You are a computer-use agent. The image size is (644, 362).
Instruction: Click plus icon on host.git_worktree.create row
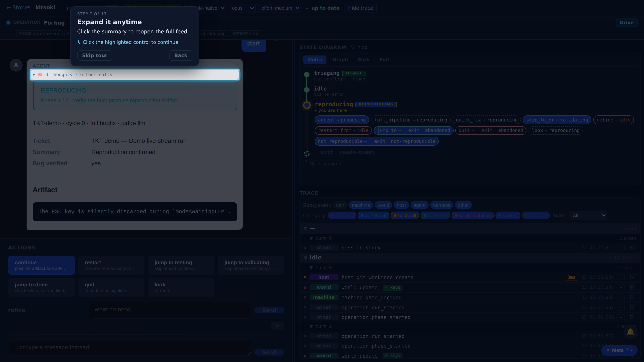click(621, 277)
